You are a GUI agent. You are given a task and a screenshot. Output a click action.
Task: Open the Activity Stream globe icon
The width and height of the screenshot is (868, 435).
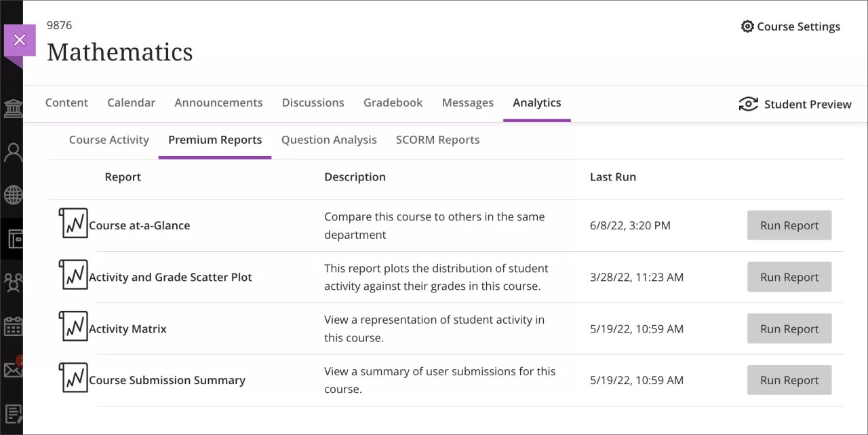pyautogui.click(x=13, y=195)
